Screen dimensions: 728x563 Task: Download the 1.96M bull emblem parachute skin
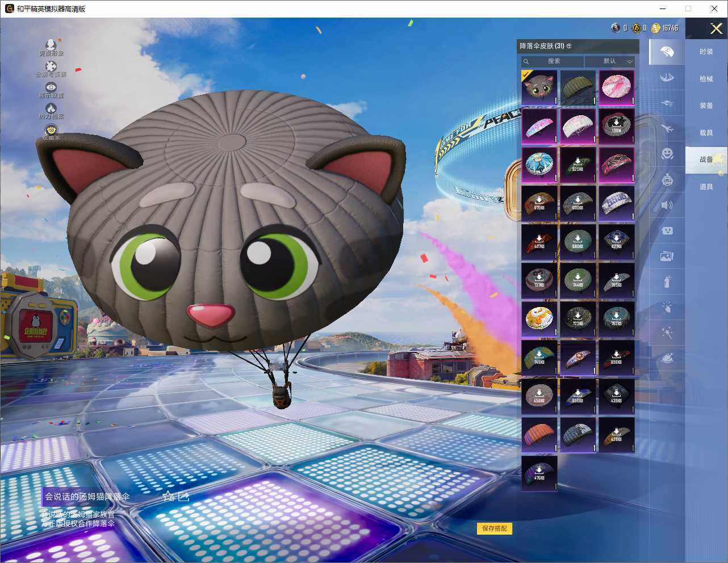coord(617,127)
